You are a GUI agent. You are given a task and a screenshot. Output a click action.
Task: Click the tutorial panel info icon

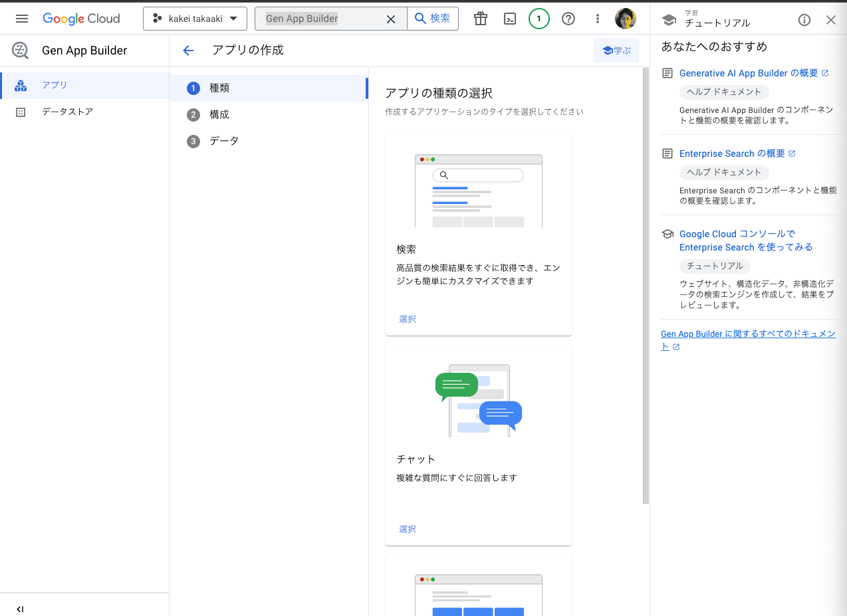pyautogui.click(x=804, y=20)
